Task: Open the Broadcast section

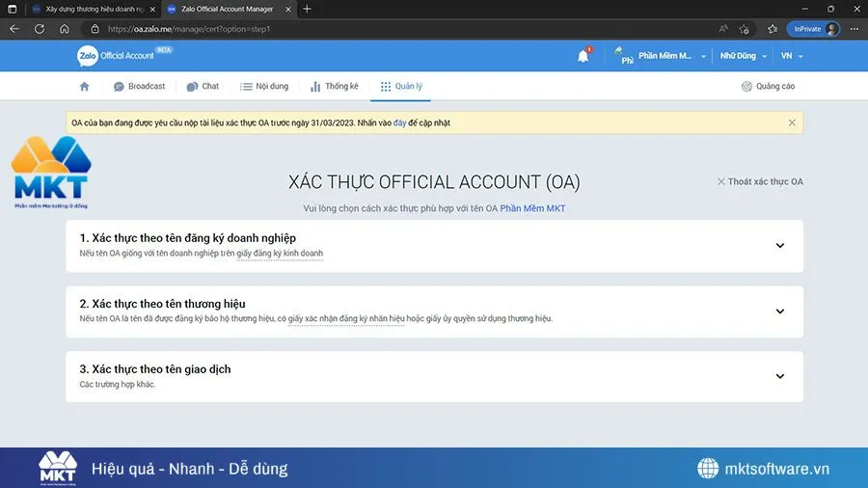Action: (x=139, y=87)
